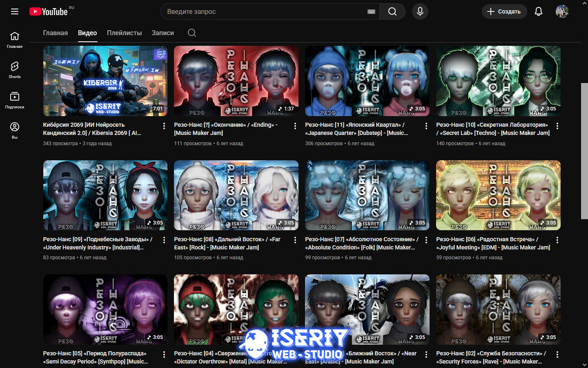Screen dimensions: 588x368
Task: Click the page vertical scrollbar
Action: 584,150
